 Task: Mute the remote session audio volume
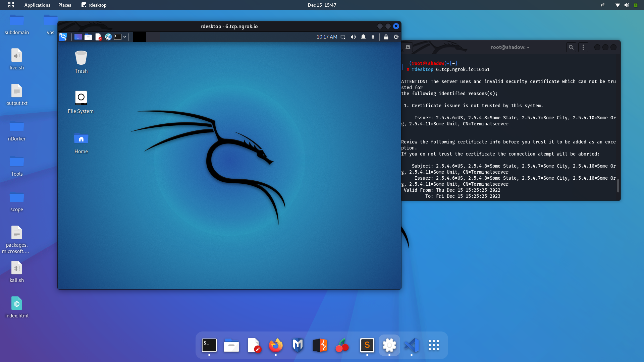[353, 37]
